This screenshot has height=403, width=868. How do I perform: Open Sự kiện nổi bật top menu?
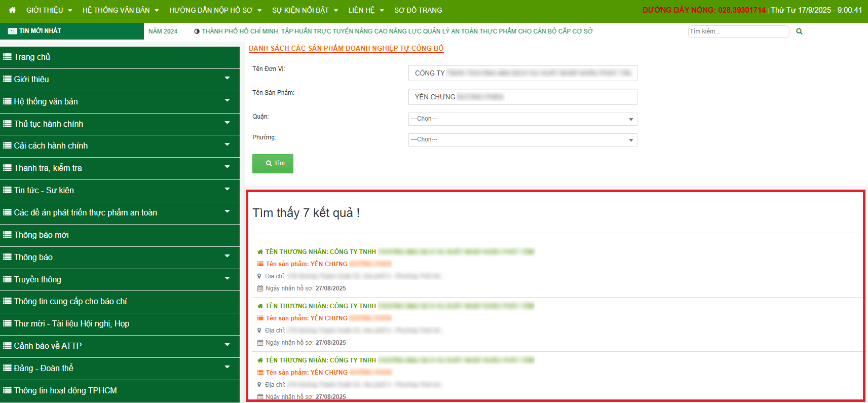click(x=305, y=10)
